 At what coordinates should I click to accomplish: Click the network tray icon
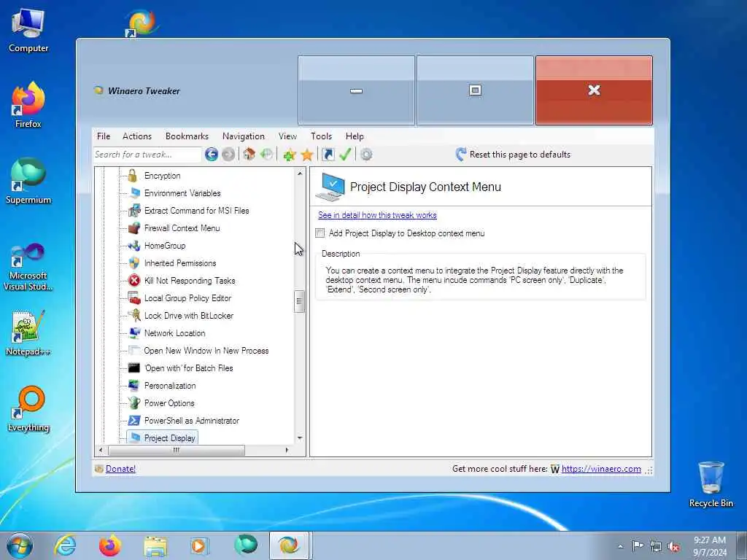point(656,547)
